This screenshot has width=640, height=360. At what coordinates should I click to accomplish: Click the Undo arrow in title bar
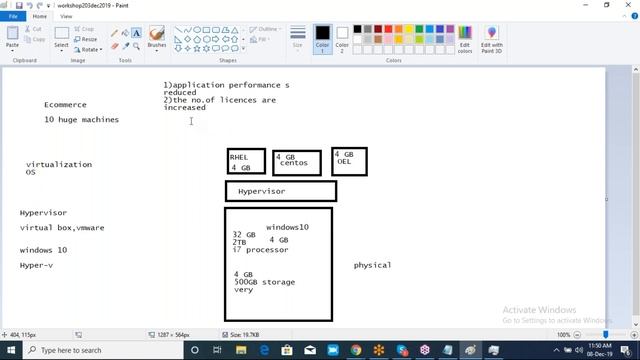coord(29,6)
